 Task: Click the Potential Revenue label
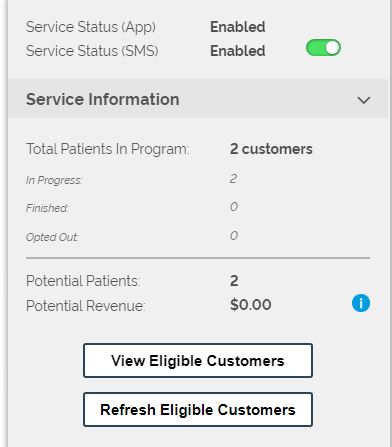86,306
